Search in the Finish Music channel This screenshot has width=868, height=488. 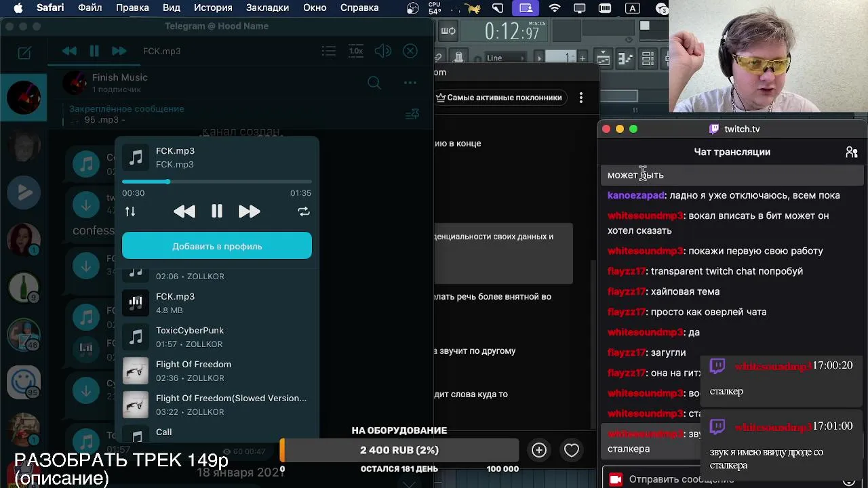pos(374,83)
